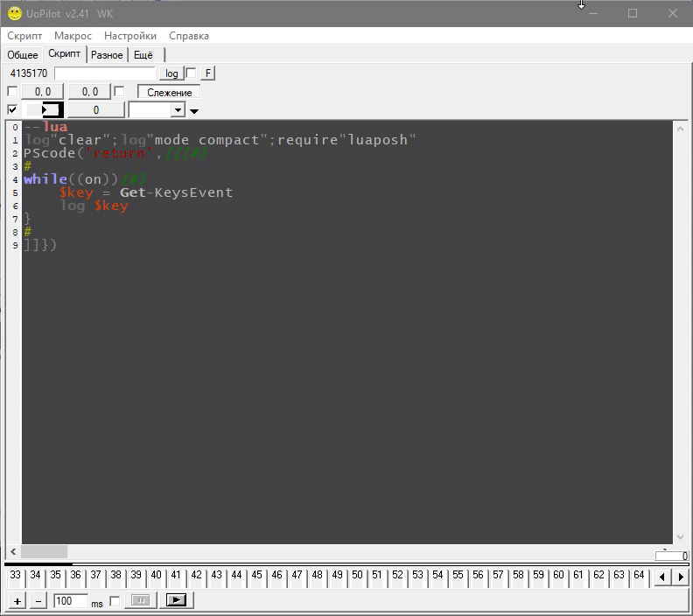Viewport: 693px width, 616px height.
Task: Toggle the checkbox beside the ms delay field
Action: tap(114, 601)
